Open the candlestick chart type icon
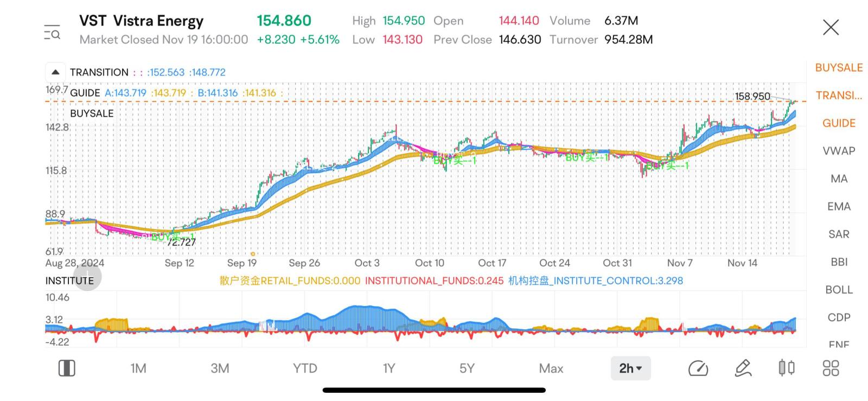The height and width of the screenshot is (401, 868). coord(787,368)
